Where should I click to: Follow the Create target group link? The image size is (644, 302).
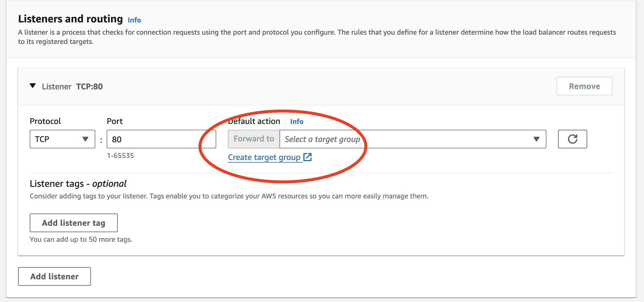pyautogui.click(x=264, y=157)
